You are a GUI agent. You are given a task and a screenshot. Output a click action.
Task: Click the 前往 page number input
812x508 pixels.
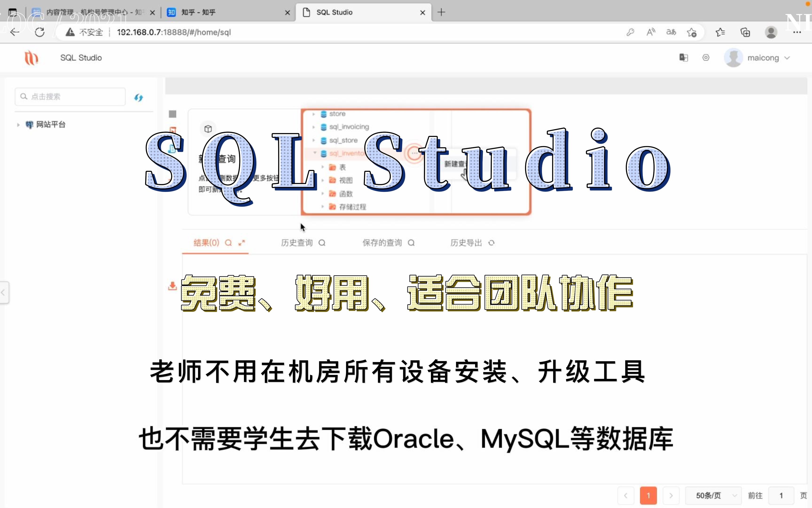[x=781, y=495]
